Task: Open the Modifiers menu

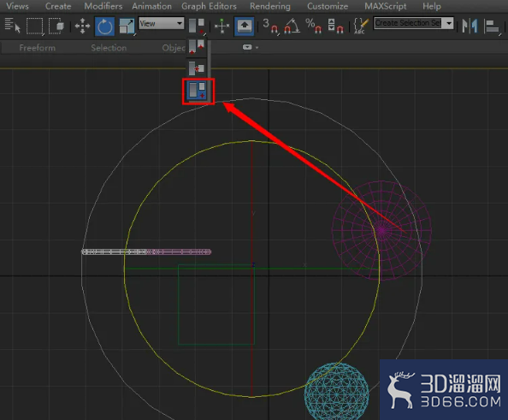Action: (x=103, y=6)
